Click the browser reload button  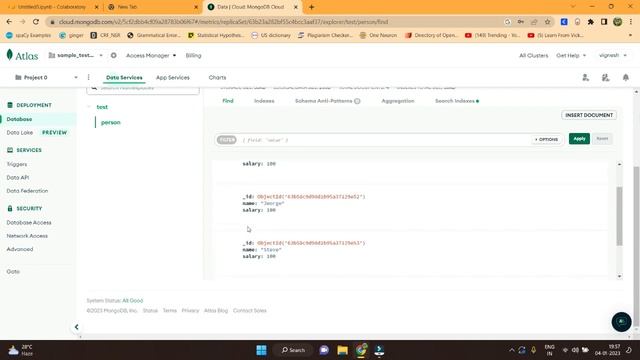coord(36,22)
